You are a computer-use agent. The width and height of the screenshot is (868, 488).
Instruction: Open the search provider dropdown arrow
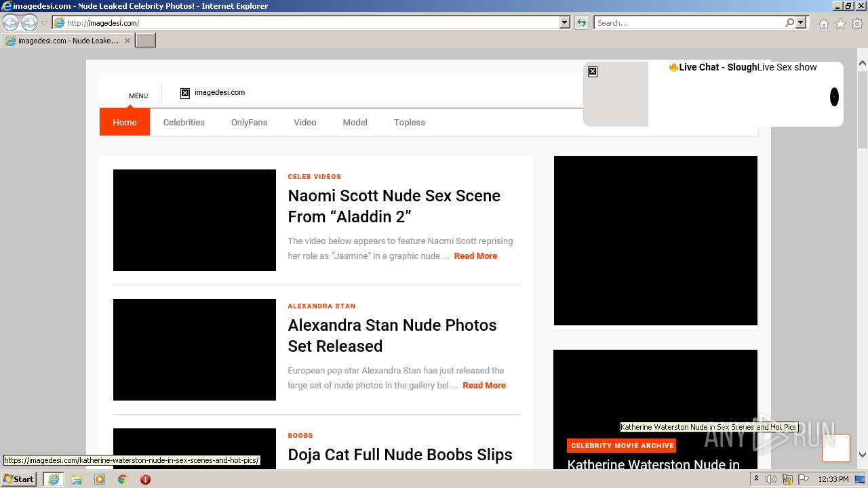pyautogui.click(x=802, y=23)
